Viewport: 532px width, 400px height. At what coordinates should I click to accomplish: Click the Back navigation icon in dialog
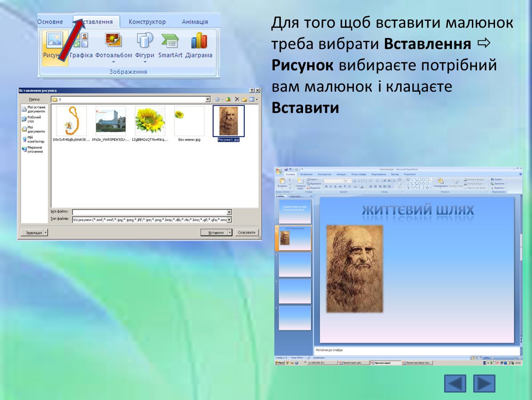point(217,100)
